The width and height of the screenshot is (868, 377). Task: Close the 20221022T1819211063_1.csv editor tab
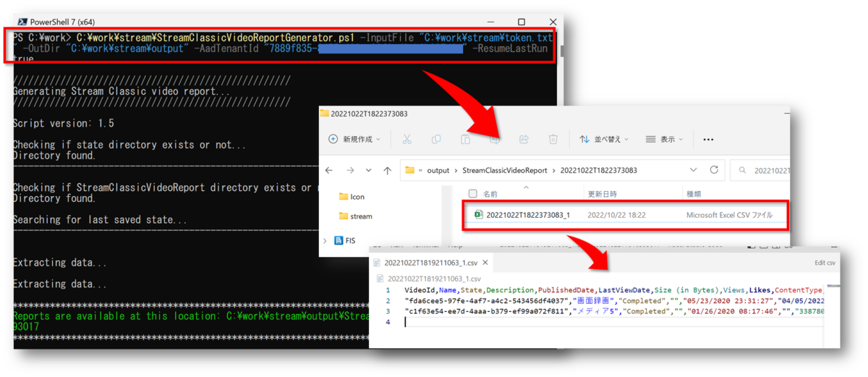485,263
